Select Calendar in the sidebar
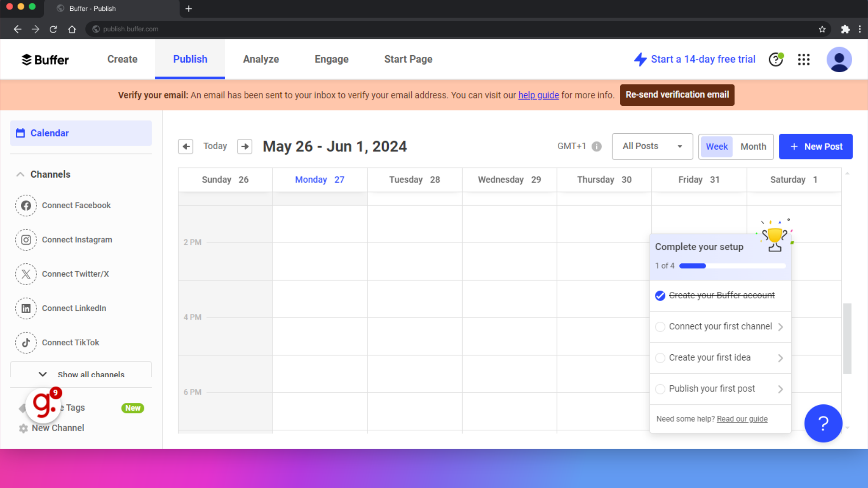This screenshot has width=868, height=488. 81,133
